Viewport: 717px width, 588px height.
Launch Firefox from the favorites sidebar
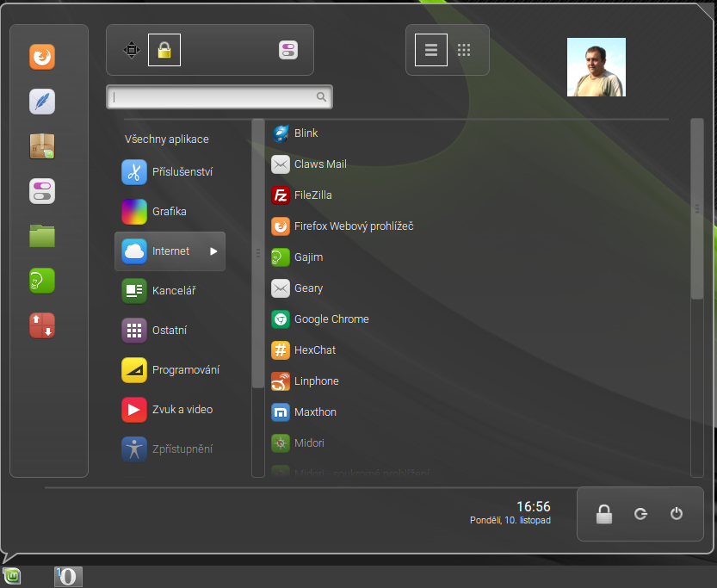click(x=42, y=57)
